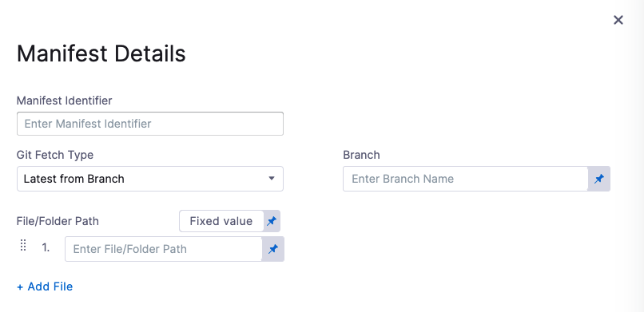Click the drag handle for file path row 1
The image size is (644, 312).
point(23,246)
